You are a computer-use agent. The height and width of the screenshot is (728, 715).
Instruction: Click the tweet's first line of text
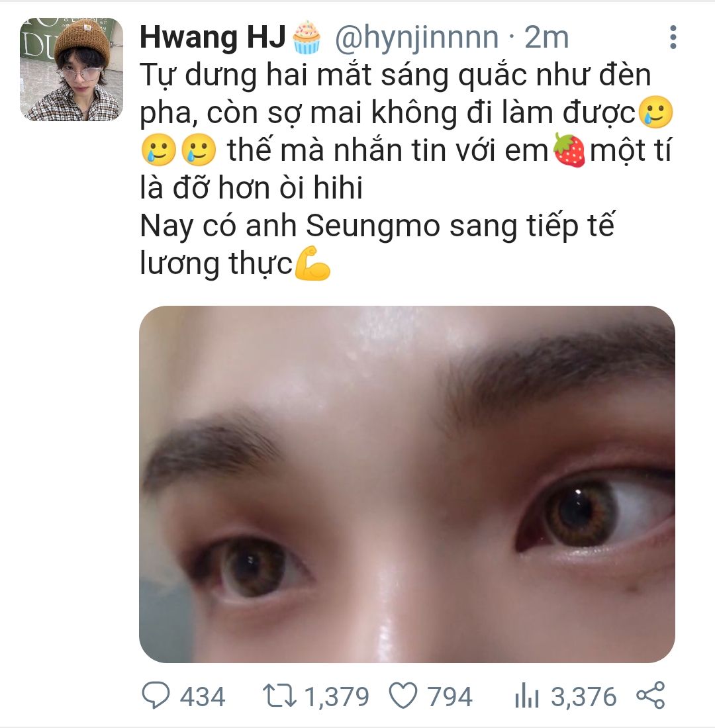click(395, 75)
